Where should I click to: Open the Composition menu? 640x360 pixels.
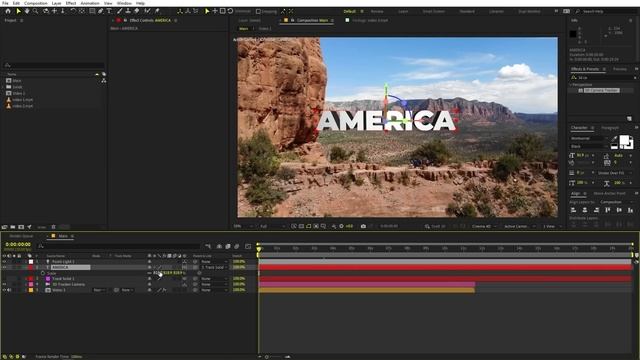[x=36, y=3]
